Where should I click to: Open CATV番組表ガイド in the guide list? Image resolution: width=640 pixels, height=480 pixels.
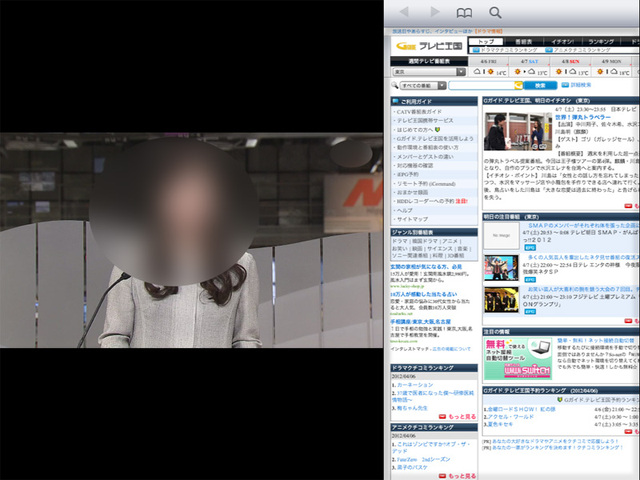(x=419, y=111)
